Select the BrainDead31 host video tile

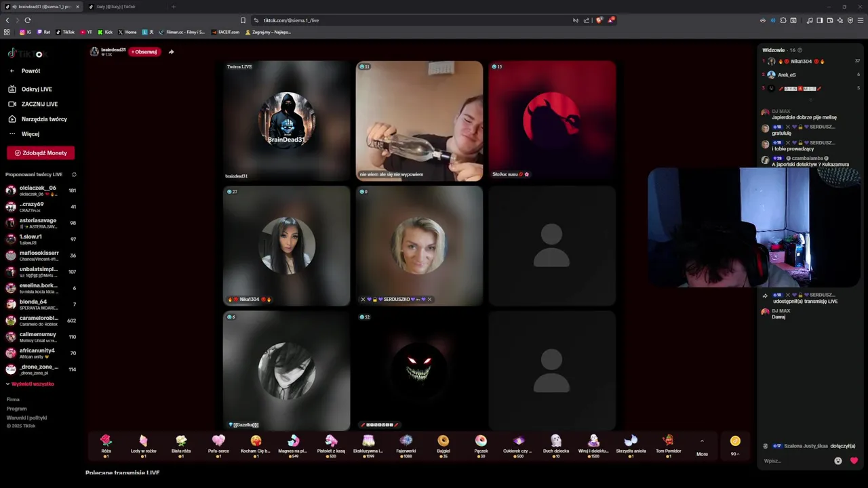tap(286, 121)
